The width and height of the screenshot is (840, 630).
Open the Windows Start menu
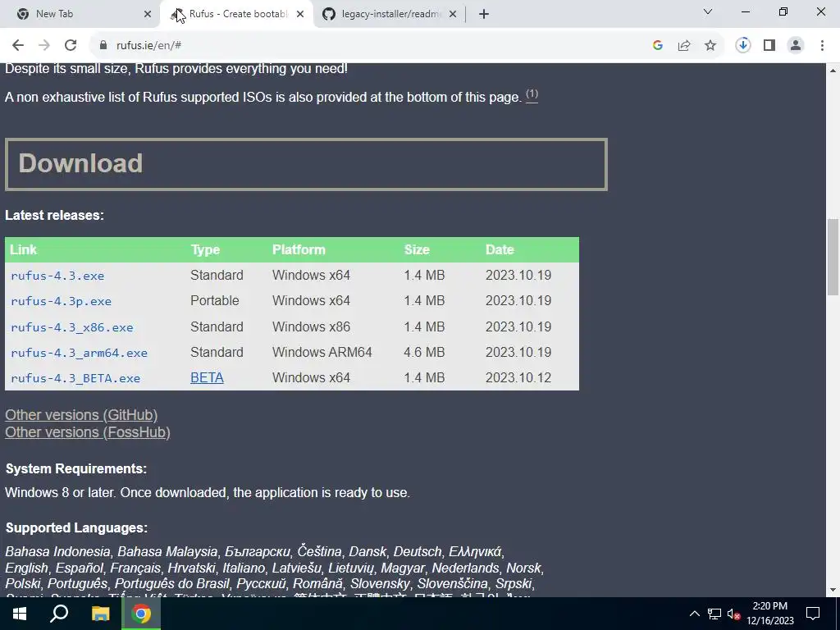(20, 614)
